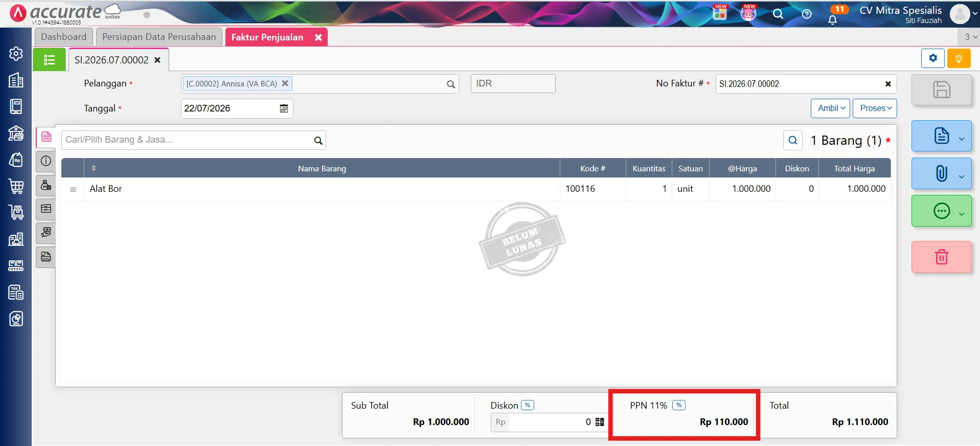Remove the Annisa (VA BCA) customer tag
Screen dimensions: 980x446
(285, 83)
